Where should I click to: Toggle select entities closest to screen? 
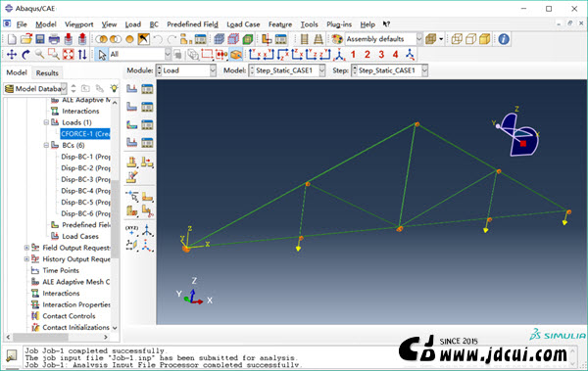236,55
